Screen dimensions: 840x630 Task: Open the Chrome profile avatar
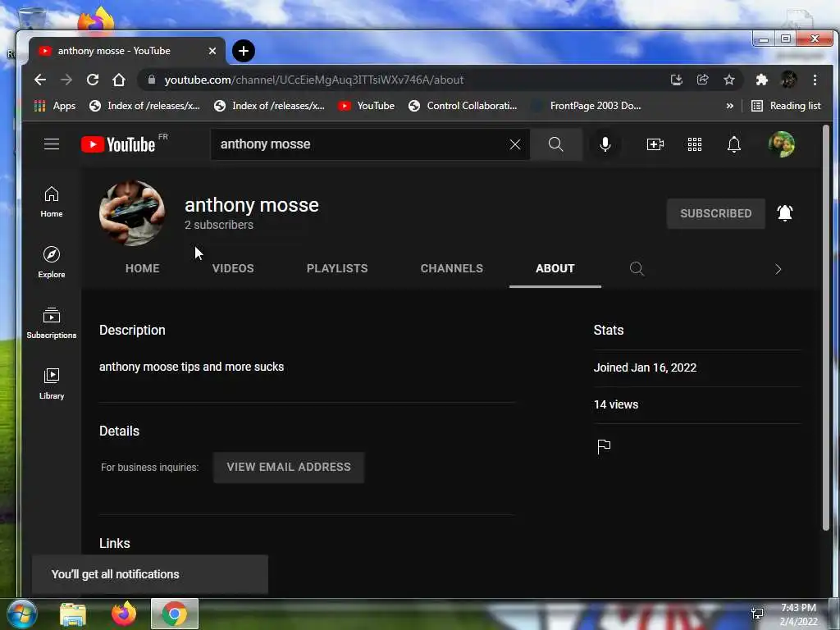(x=788, y=80)
